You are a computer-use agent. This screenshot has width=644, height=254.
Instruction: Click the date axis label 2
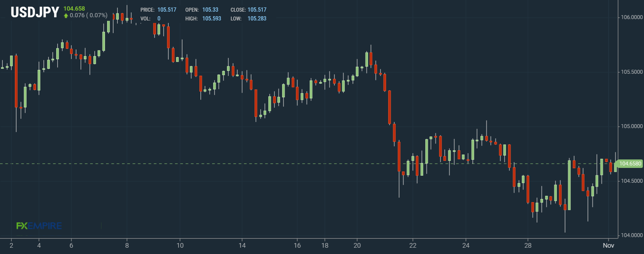(11, 246)
